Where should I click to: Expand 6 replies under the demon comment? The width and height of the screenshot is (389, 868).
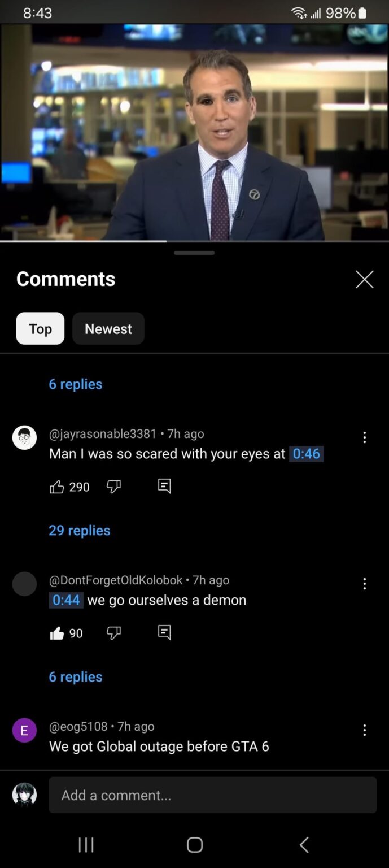click(76, 677)
